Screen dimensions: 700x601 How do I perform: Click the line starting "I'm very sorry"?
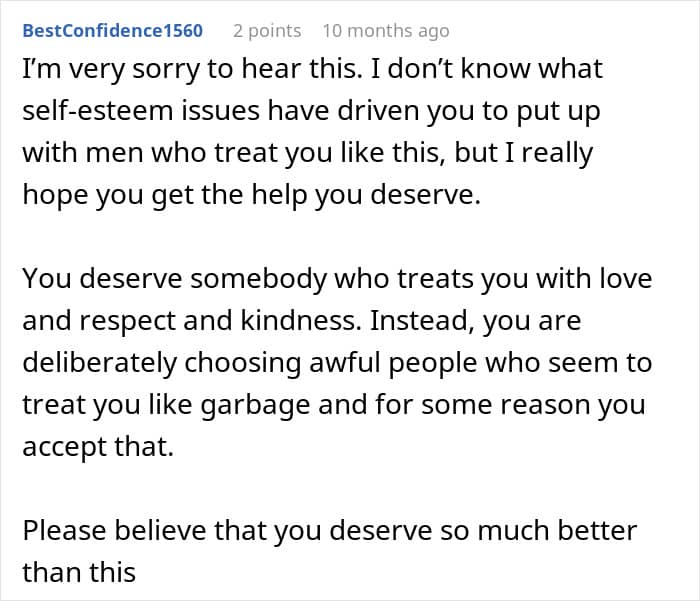click(312, 68)
